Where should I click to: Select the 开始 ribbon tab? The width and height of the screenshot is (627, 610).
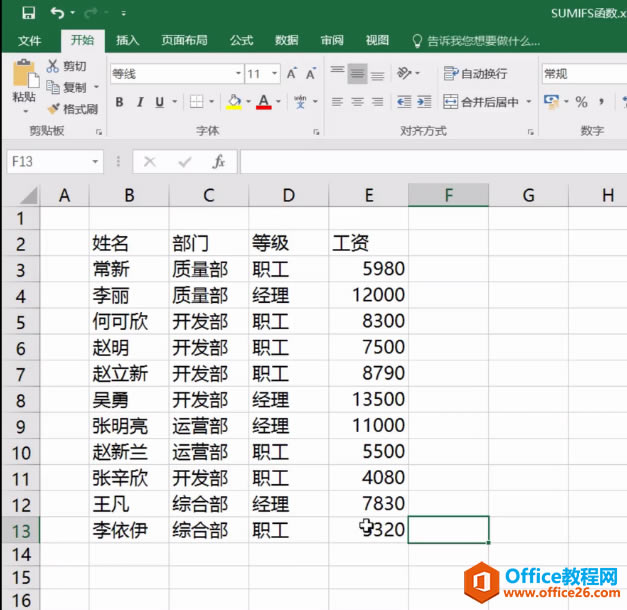pos(82,40)
